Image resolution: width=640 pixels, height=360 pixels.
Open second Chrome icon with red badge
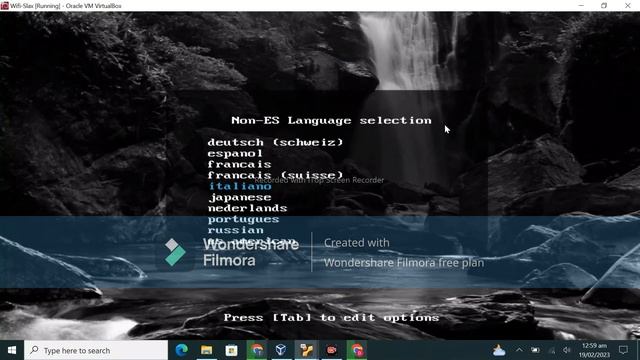click(x=357, y=350)
